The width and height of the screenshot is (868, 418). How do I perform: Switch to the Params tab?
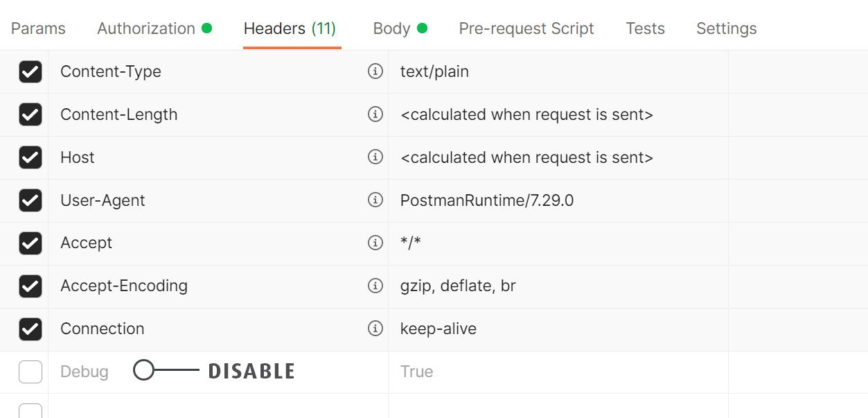pyautogui.click(x=38, y=28)
